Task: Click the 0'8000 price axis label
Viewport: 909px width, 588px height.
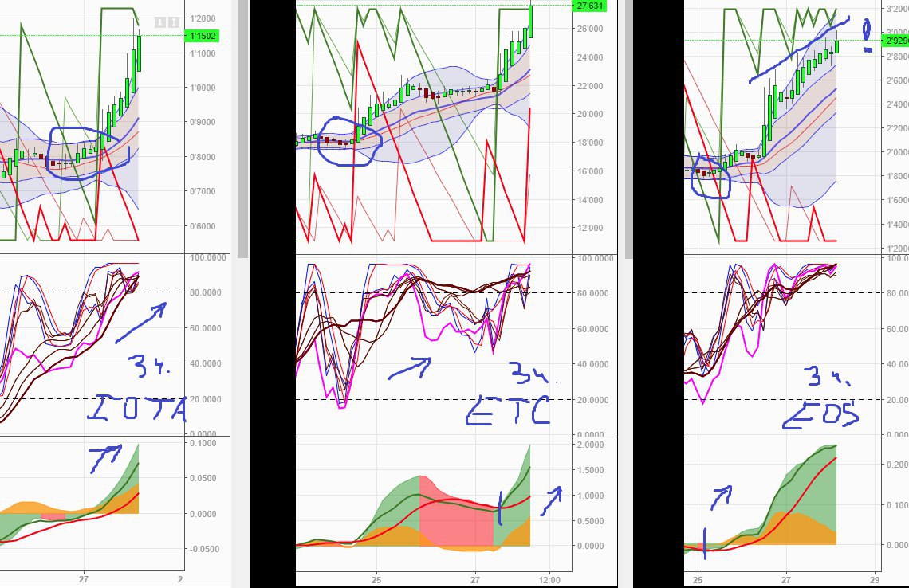Action: coord(203,157)
